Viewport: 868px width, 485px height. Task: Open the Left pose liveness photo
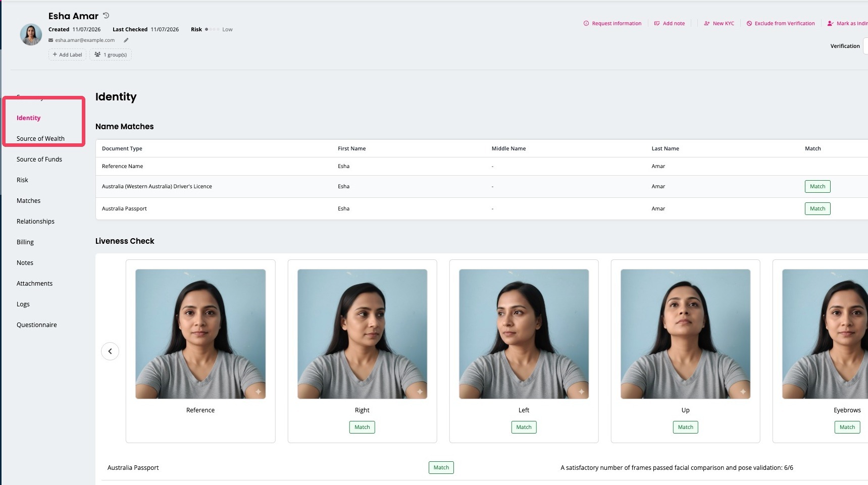pos(524,334)
